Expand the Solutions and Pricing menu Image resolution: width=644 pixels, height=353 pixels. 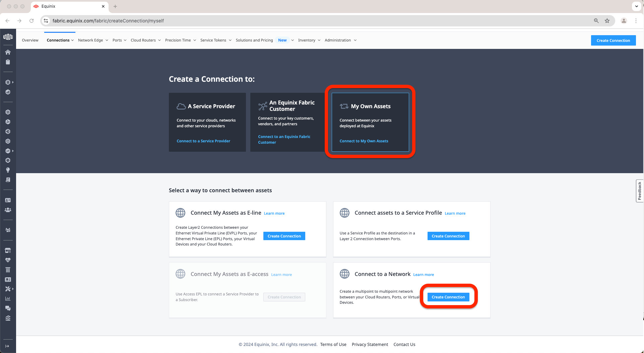265,40
